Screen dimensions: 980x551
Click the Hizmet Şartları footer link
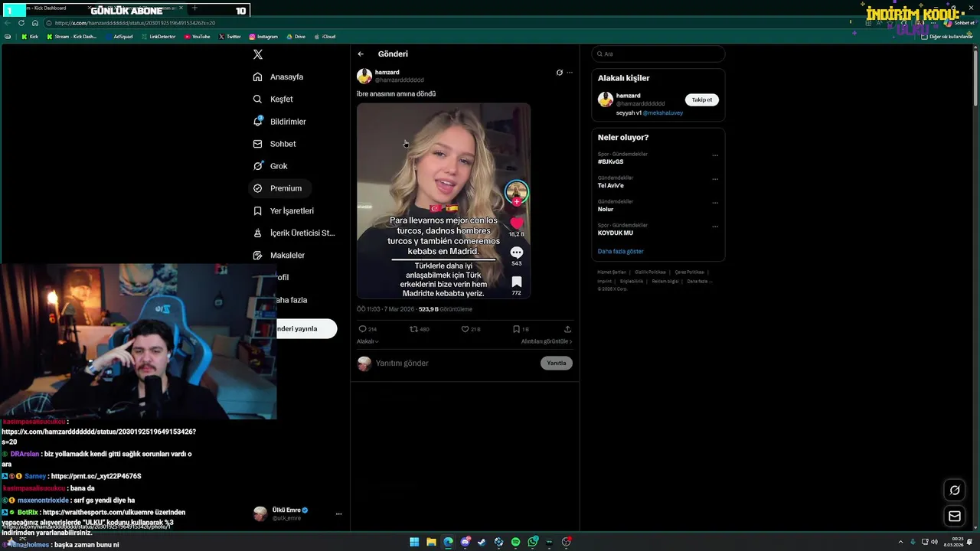click(x=612, y=272)
